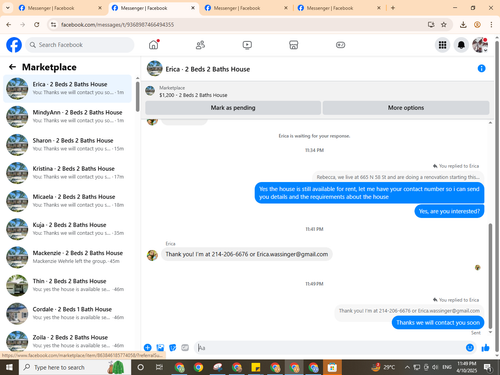Open the account profile picture menu

pos(480,45)
